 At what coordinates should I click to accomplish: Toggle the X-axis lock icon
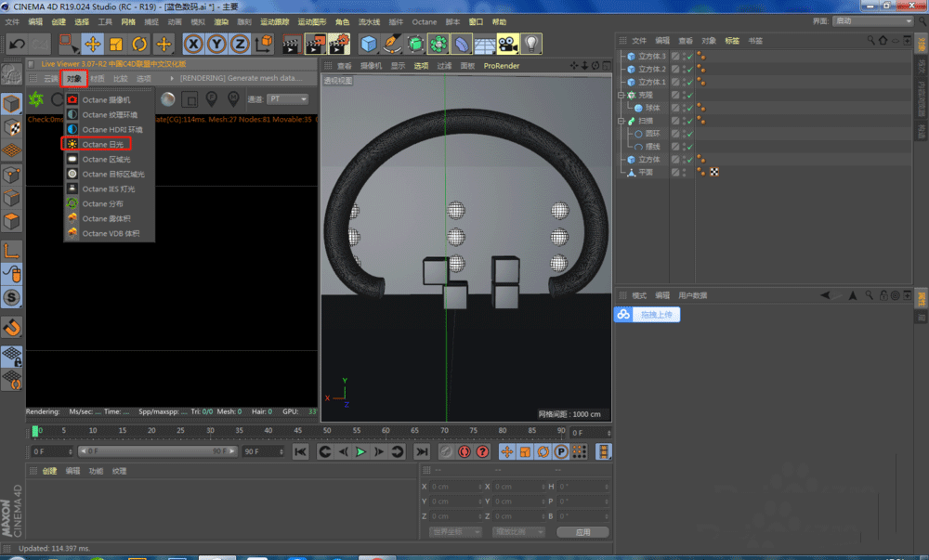pyautogui.click(x=193, y=44)
